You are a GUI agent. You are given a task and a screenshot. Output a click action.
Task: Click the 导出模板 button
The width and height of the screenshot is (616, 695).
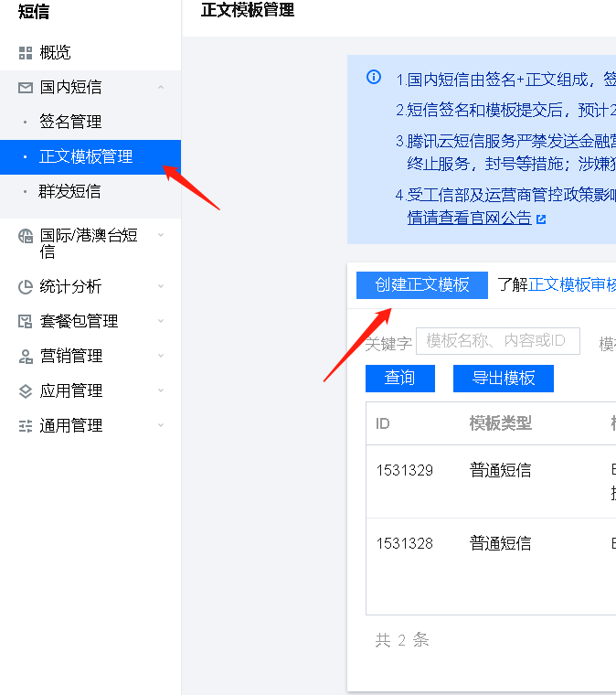(503, 378)
